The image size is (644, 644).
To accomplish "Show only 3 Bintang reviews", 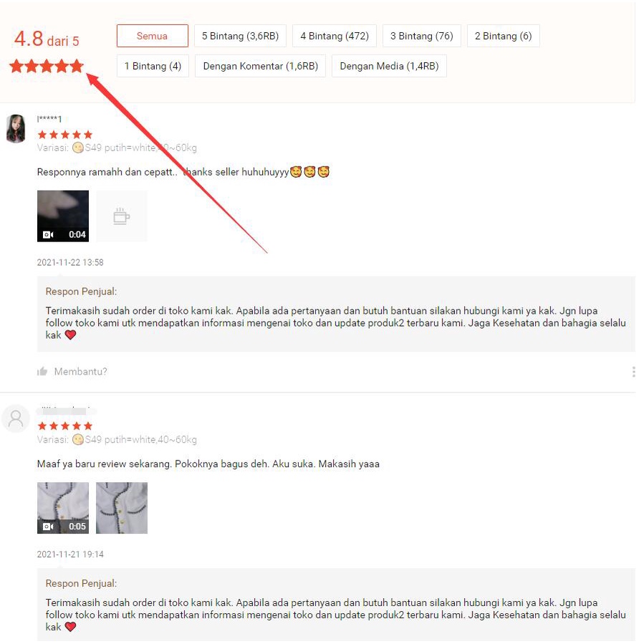I will tap(421, 36).
